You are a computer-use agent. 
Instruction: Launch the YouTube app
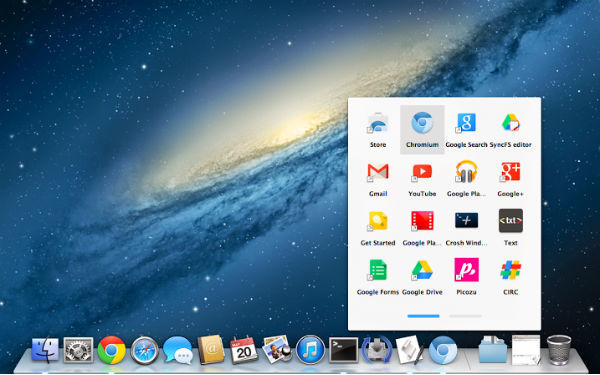[x=422, y=172]
